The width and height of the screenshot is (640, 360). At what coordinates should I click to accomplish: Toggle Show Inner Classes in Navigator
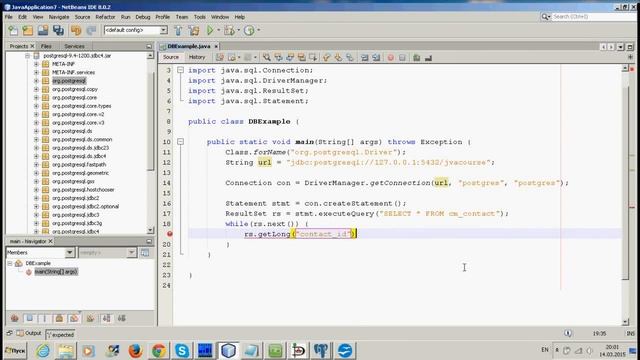(74, 318)
